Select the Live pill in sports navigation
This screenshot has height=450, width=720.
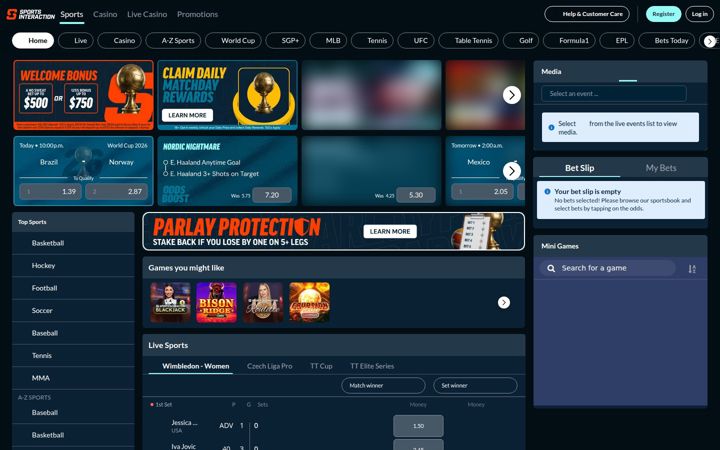pyautogui.click(x=76, y=40)
